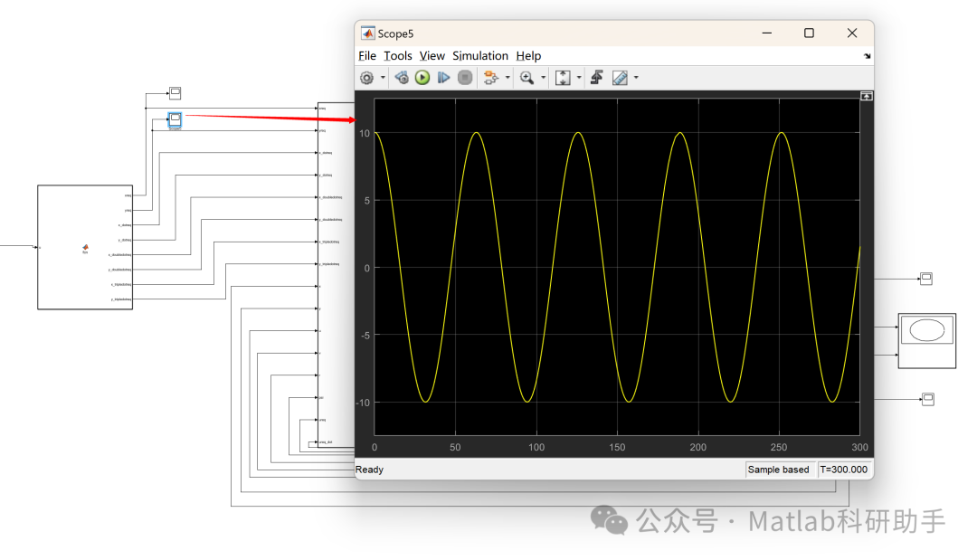The image size is (977, 560).
Task: Click the Step Forward button
Action: pyautogui.click(x=443, y=78)
